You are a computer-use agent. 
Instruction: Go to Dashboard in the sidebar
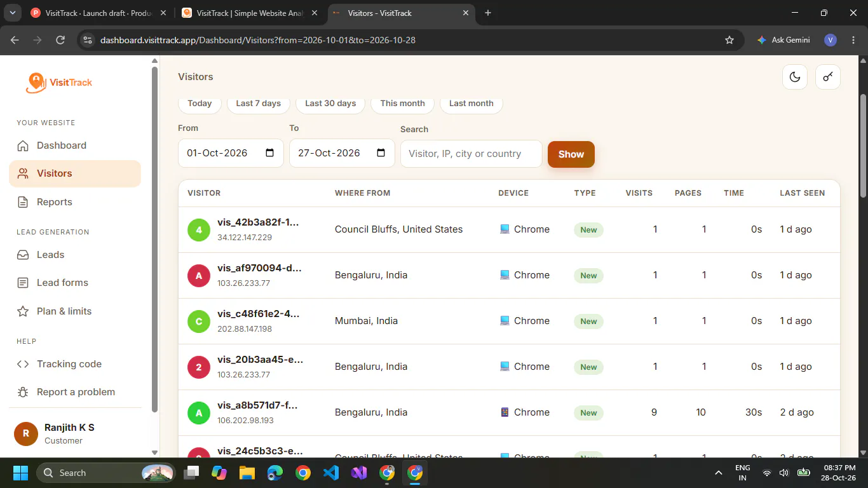(75, 146)
